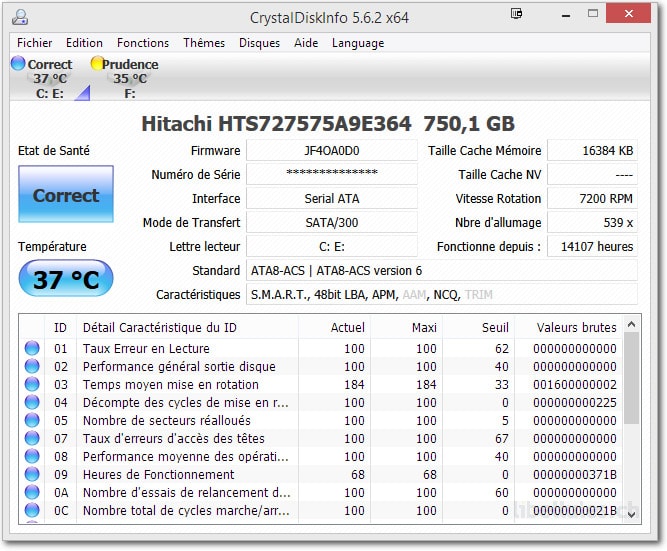Click the 16384 KB cache size value

(593, 151)
